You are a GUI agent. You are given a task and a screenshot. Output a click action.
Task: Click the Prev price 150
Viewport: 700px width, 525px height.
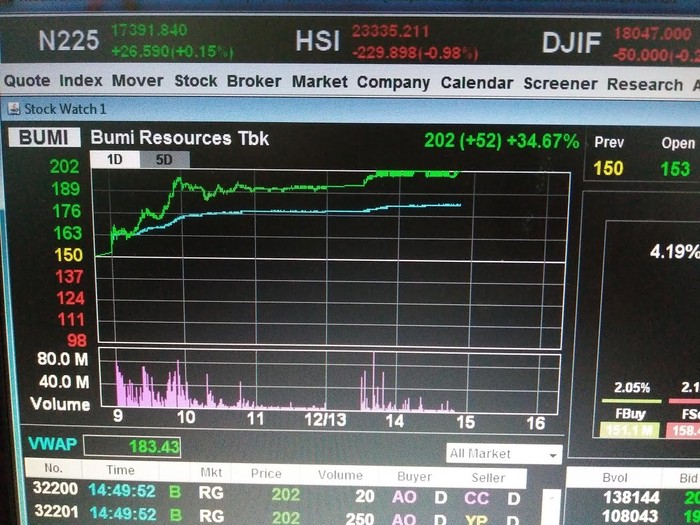click(608, 168)
